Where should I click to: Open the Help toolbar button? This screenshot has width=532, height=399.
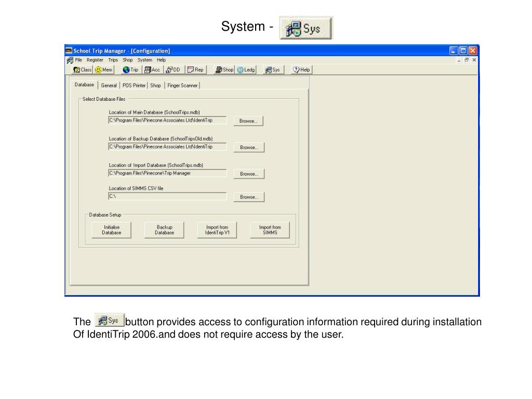click(302, 70)
